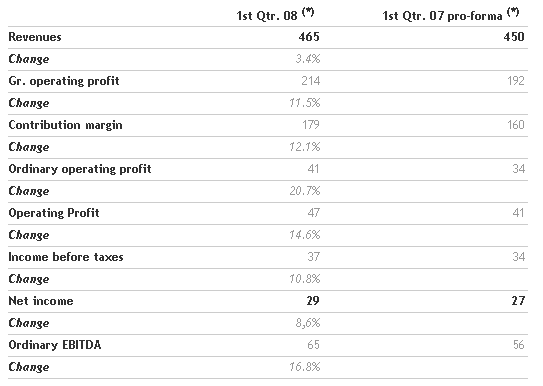The image size is (543, 386).
Task: Click the 465 revenues value
Action: (x=309, y=37)
